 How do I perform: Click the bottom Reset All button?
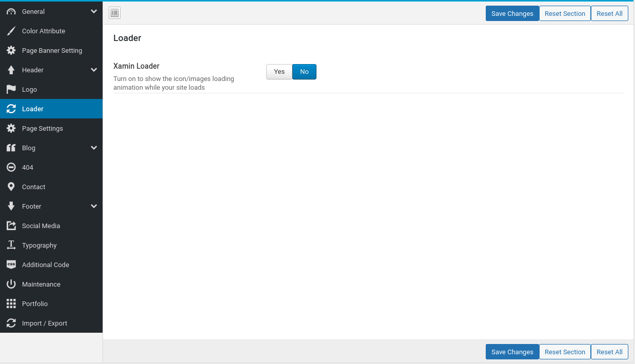(609, 352)
